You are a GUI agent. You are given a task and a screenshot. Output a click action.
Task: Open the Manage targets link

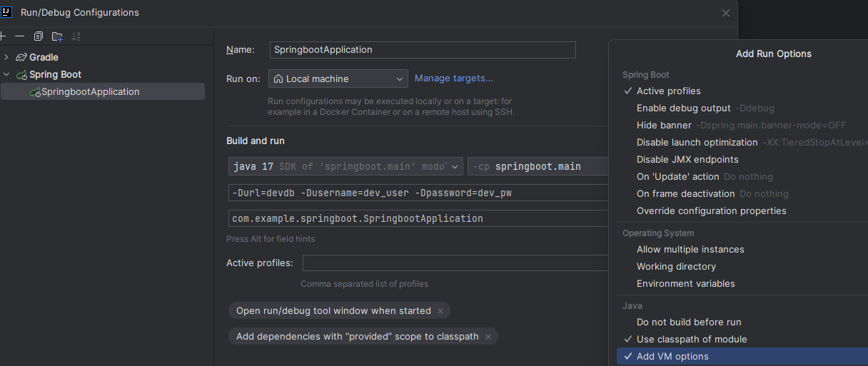point(454,78)
